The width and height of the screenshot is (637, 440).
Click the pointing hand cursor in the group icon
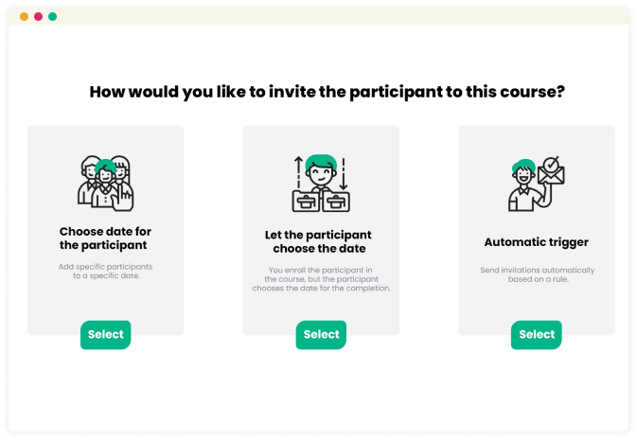[123, 199]
